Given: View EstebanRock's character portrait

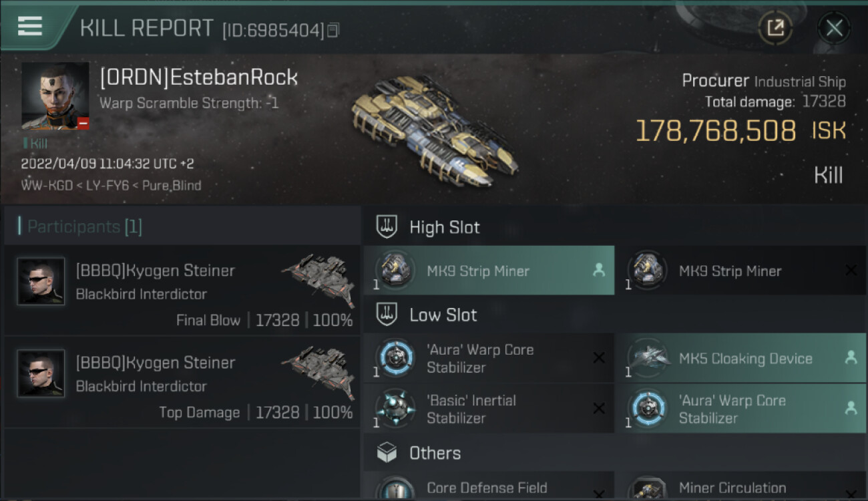Looking at the screenshot, I should click(55, 96).
